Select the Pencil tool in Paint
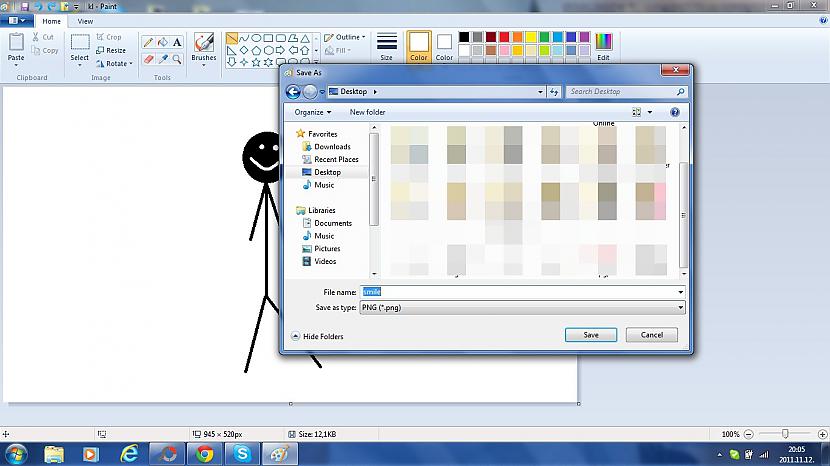The height and width of the screenshot is (466, 830). 148,42
